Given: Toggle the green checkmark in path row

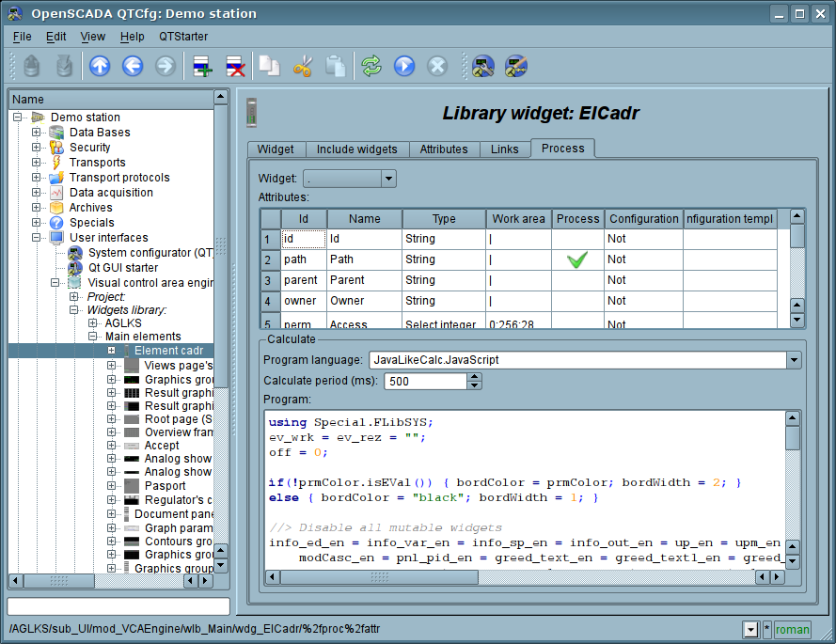Looking at the screenshot, I should pyautogui.click(x=577, y=259).
